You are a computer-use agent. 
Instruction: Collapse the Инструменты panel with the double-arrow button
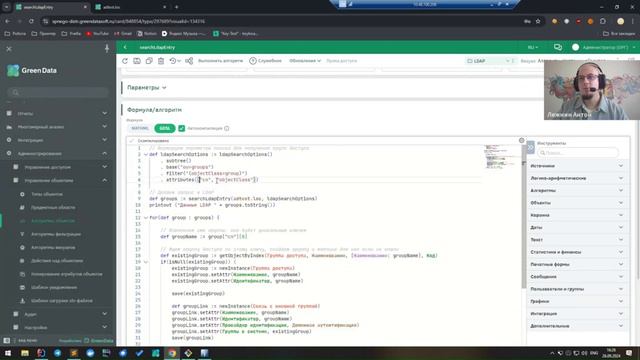[530, 147]
